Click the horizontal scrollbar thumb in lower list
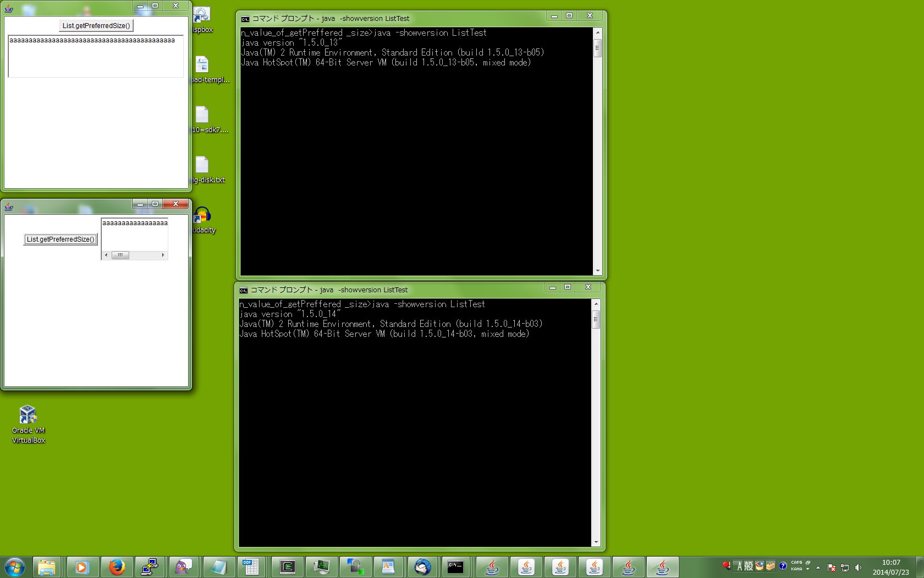924x578 pixels. [120, 255]
